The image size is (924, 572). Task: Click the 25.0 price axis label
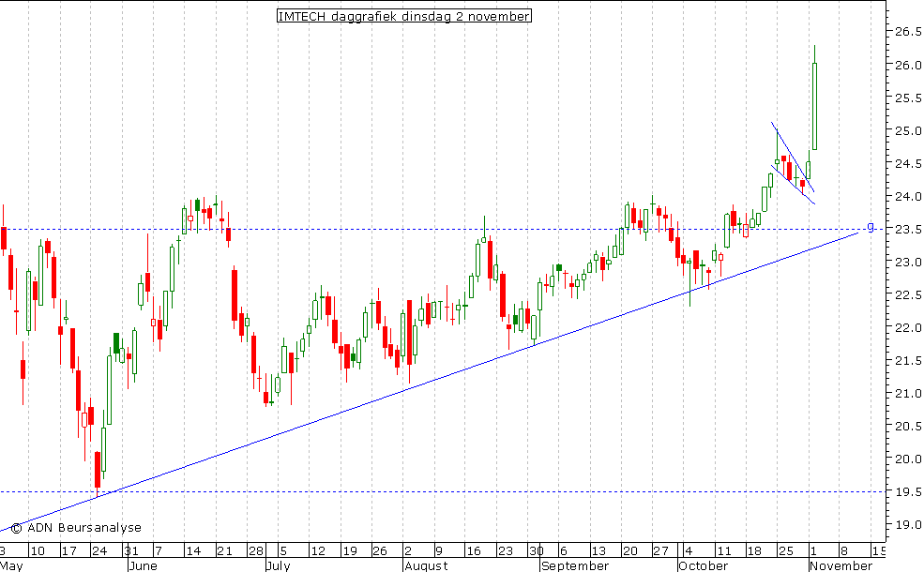point(906,130)
